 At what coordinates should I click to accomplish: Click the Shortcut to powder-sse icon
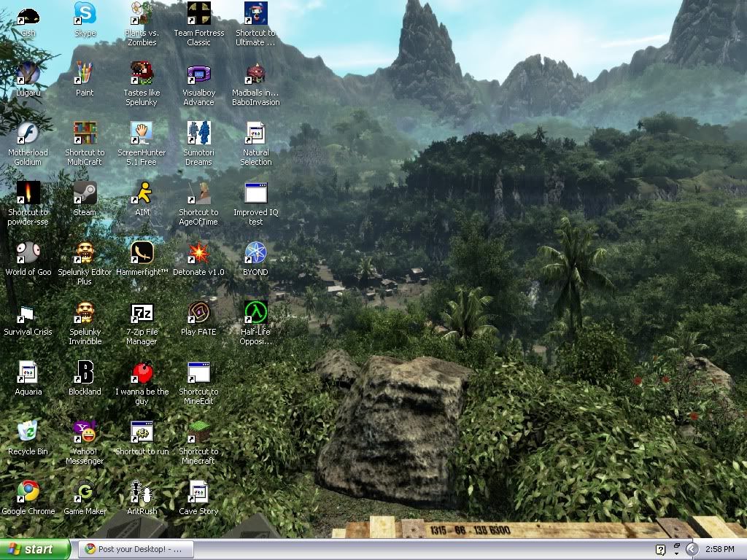tap(28, 193)
